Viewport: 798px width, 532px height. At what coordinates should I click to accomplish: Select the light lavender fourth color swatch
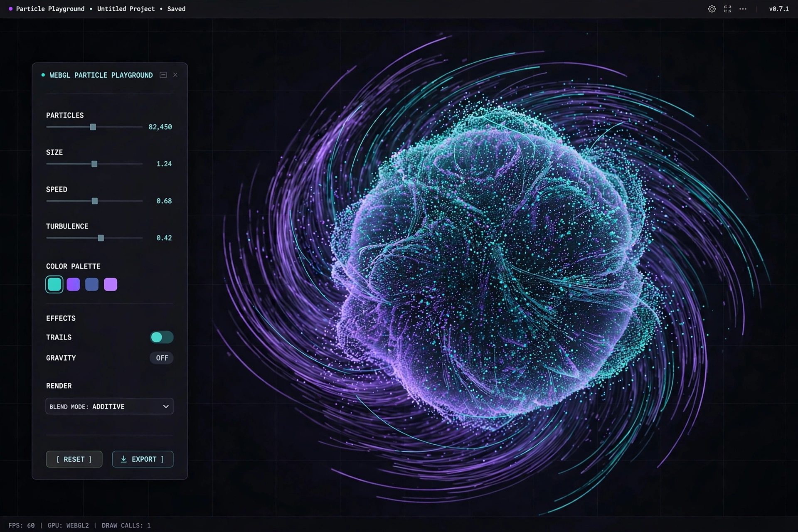111,284
